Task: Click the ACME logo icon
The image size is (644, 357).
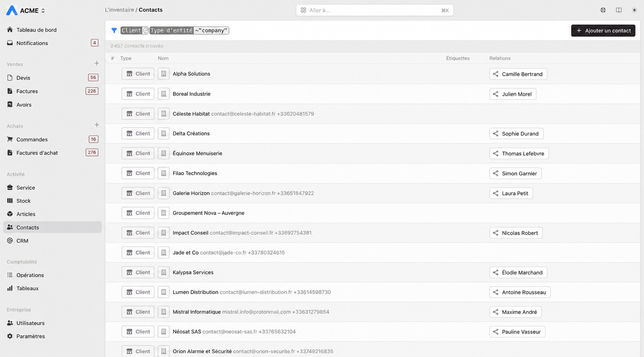Action: point(12,10)
